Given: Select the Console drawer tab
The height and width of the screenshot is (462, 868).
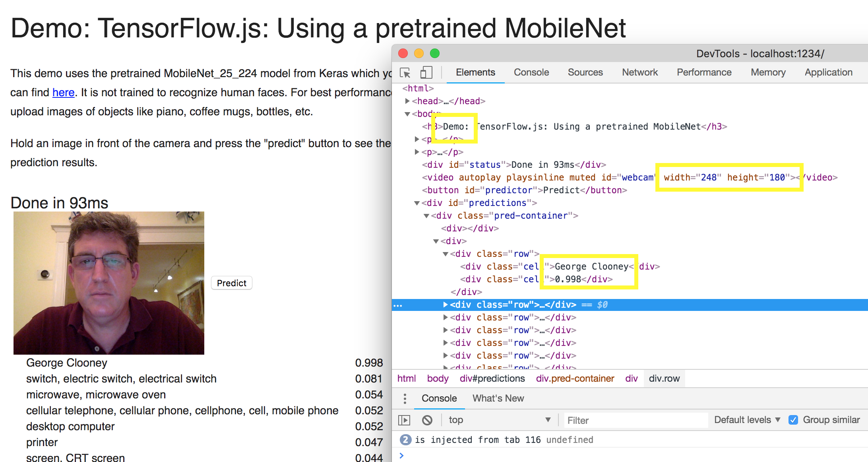Looking at the screenshot, I should click(x=439, y=398).
